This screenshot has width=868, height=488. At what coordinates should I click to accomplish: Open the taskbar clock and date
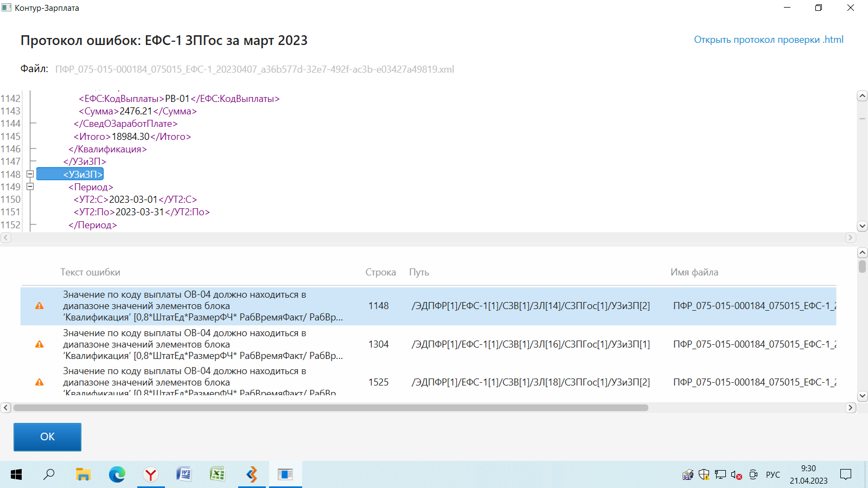click(808, 474)
